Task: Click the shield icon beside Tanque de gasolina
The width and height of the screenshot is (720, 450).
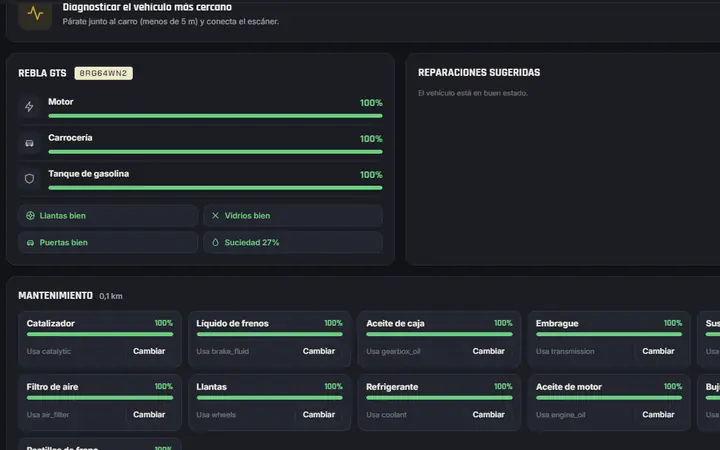Action: [29, 179]
